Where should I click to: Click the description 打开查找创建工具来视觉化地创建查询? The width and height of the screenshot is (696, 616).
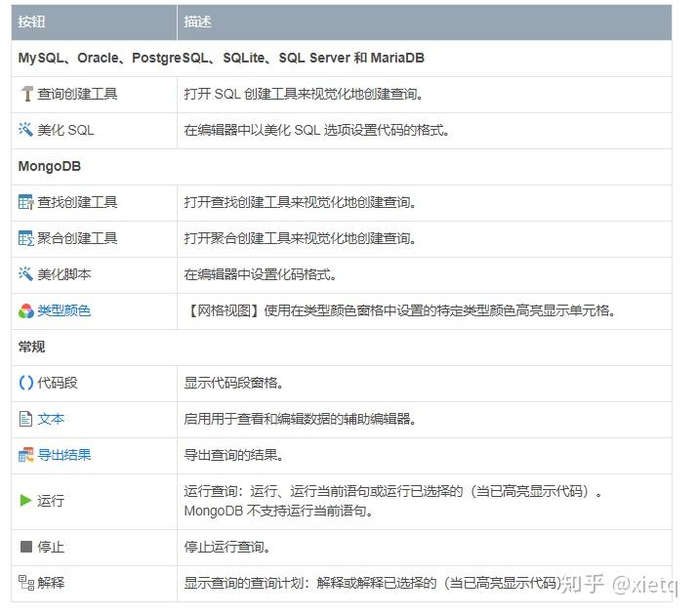pos(300,202)
